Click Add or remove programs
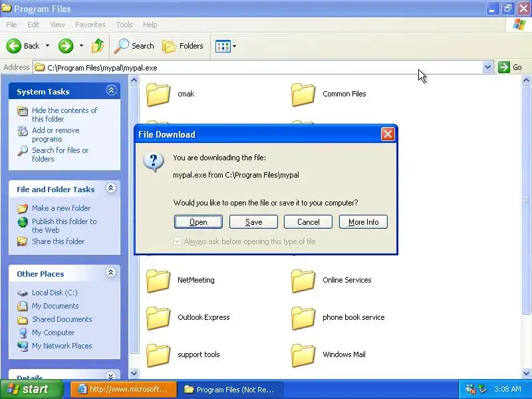The width and height of the screenshot is (532, 399). click(56, 135)
